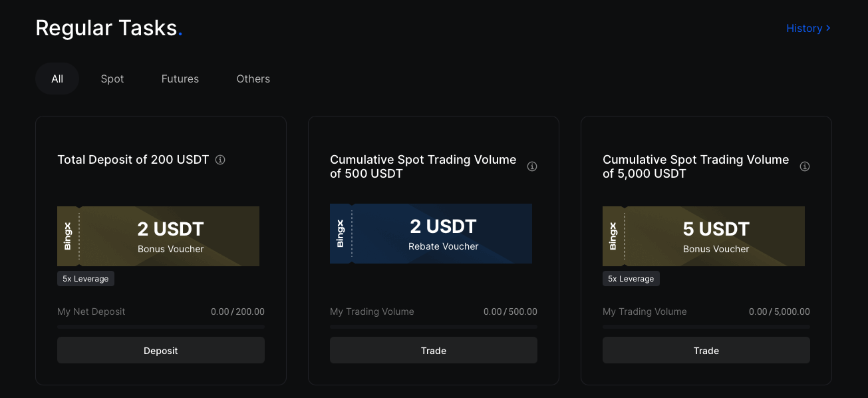
Task: Click info icon for 500 USDT spot volume task
Action: click(x=532, y=166)
